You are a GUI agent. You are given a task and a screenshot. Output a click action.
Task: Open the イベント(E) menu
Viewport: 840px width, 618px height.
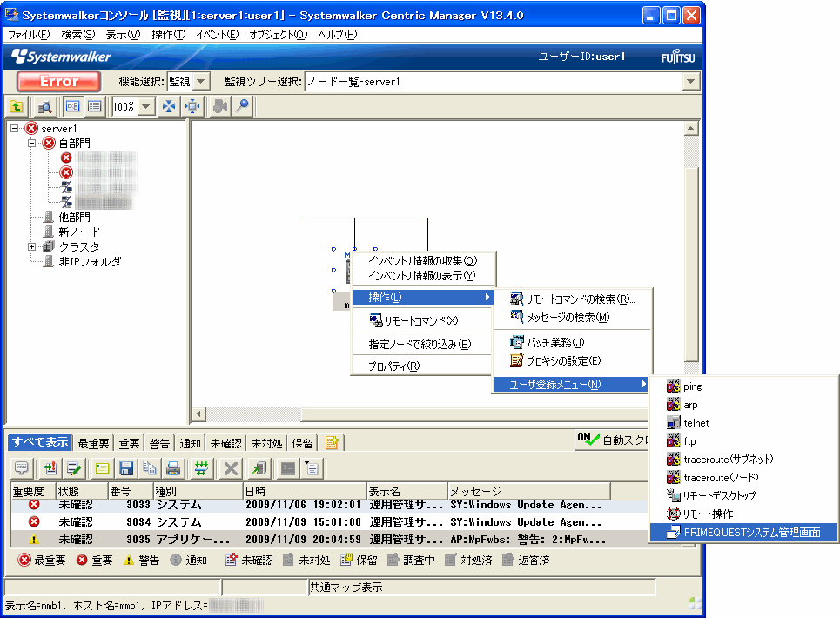tap(217, 35)
